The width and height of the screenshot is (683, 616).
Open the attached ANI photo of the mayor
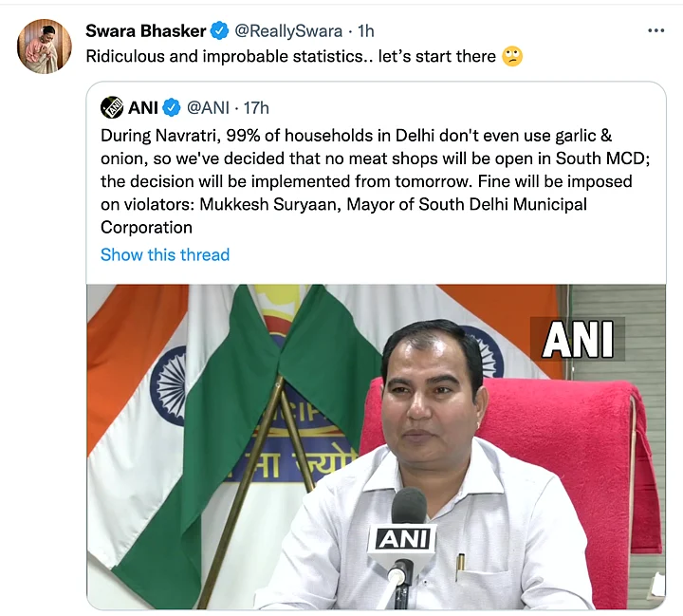(x=377, y=447)
